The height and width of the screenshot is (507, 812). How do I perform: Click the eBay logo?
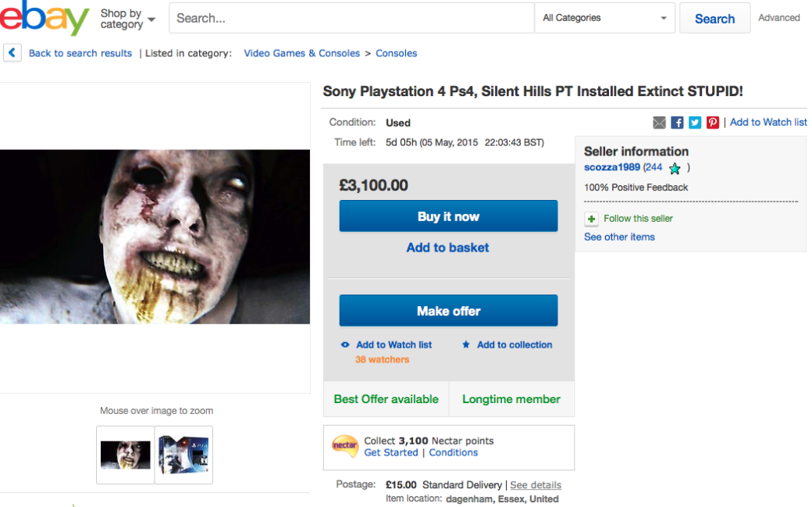point(45,19)
